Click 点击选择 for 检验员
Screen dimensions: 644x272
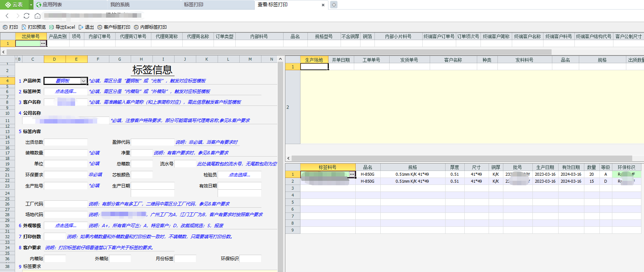click(239, 175)
